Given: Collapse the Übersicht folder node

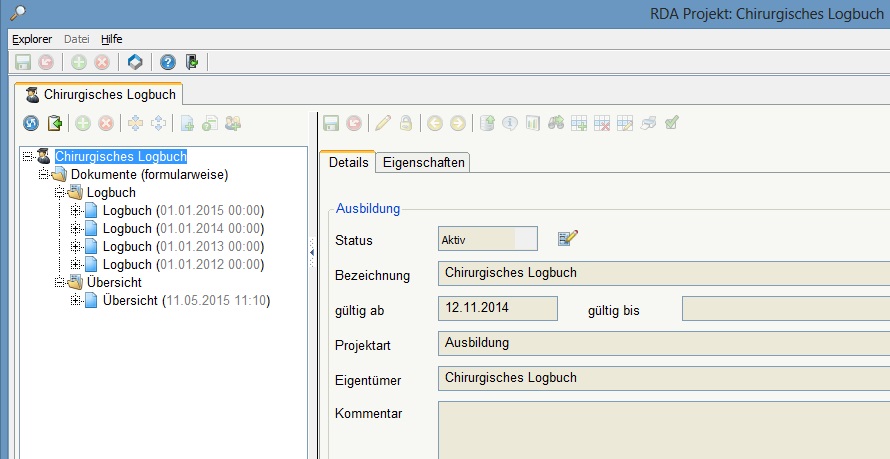Looking at the screenshot, I should tap(60, 282).
